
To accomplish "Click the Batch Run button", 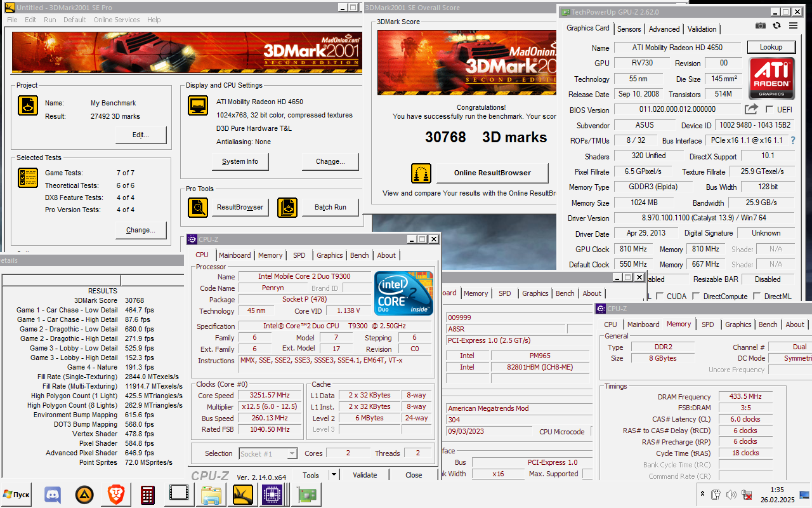I will (331, 208).
